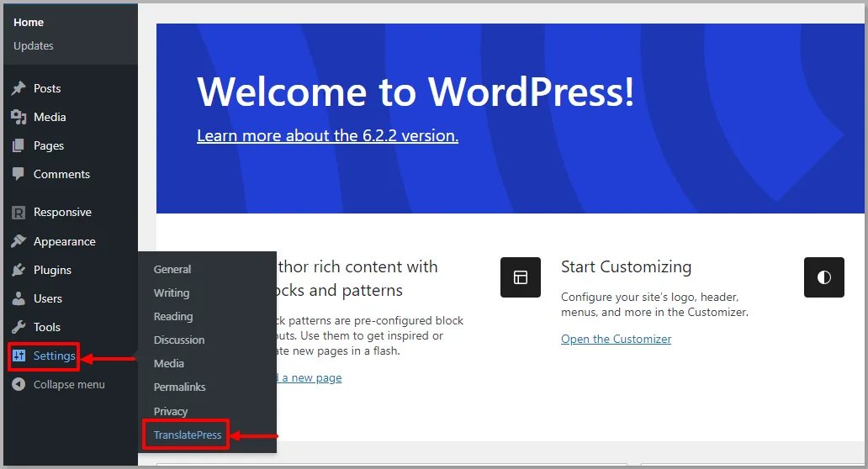The image size is (868, 469).
Task: Click the Plugins plug icon
Action: tap(19, 270)
